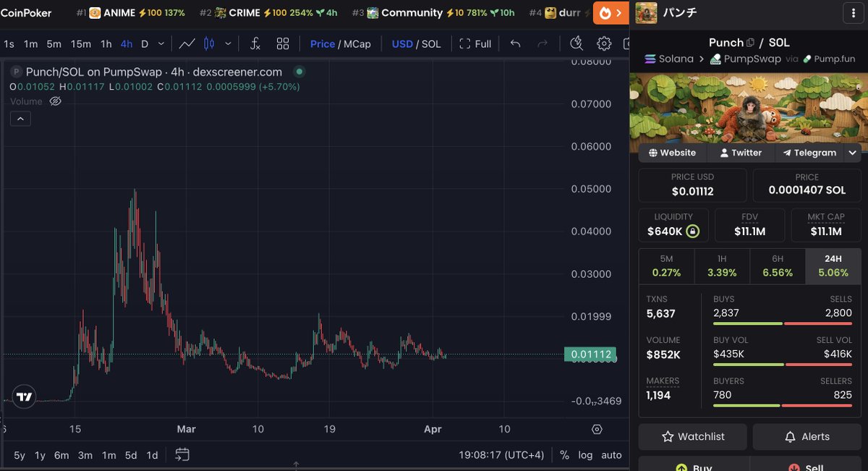
Task: Select the 4h timeframe
Action: click(x=127, y=44)
